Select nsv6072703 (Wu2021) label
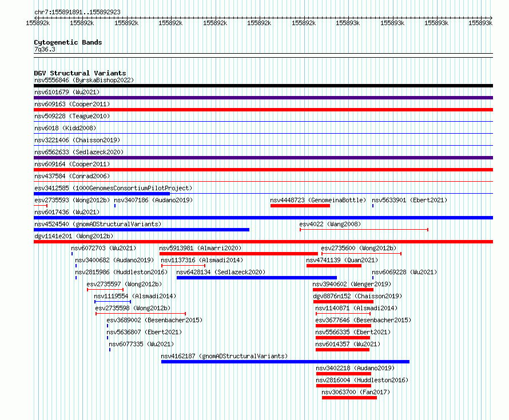 point(104,248)
